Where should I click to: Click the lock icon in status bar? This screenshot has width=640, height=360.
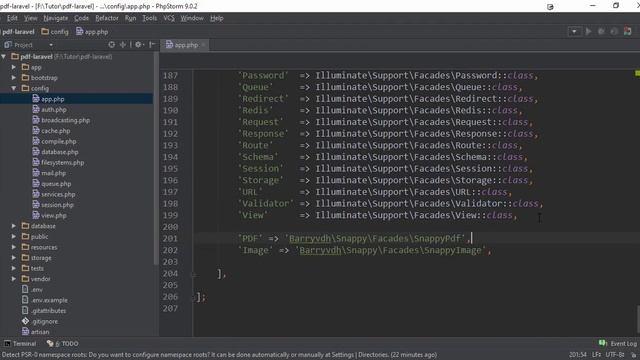click(634, 355)
